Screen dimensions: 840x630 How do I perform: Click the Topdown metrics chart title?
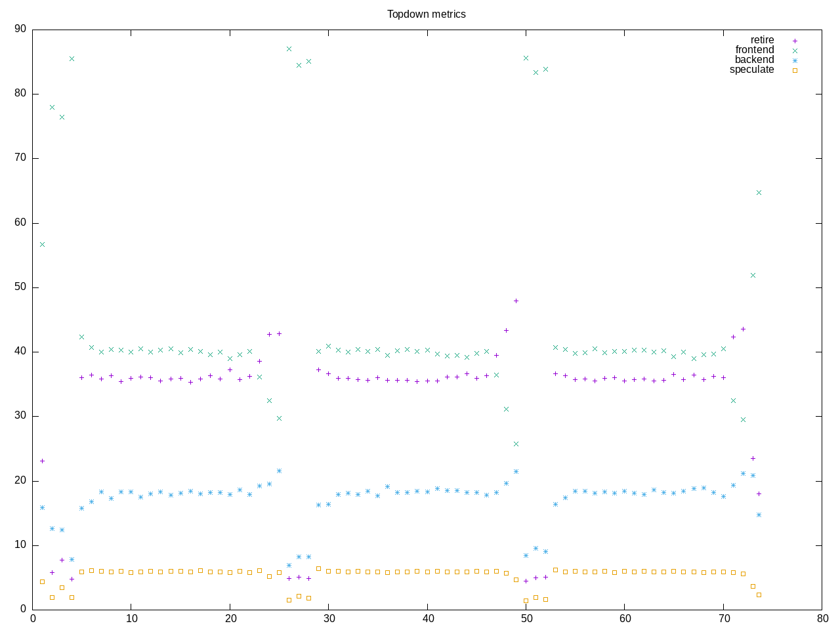coord(426,14)
